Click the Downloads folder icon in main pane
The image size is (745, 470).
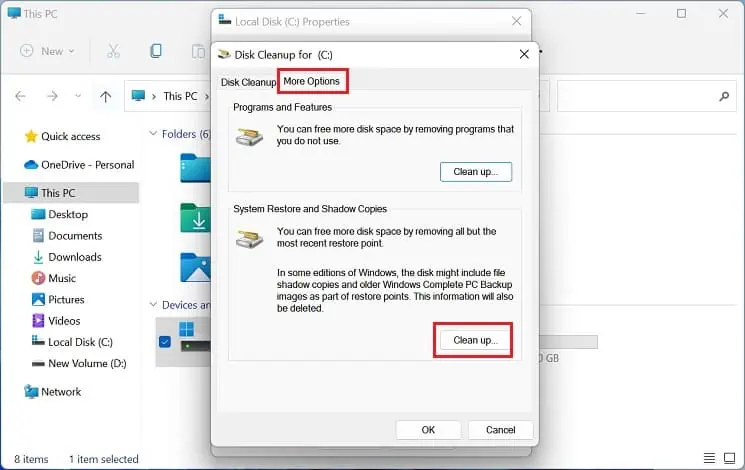pyautogui.click(x=196, y=218)
